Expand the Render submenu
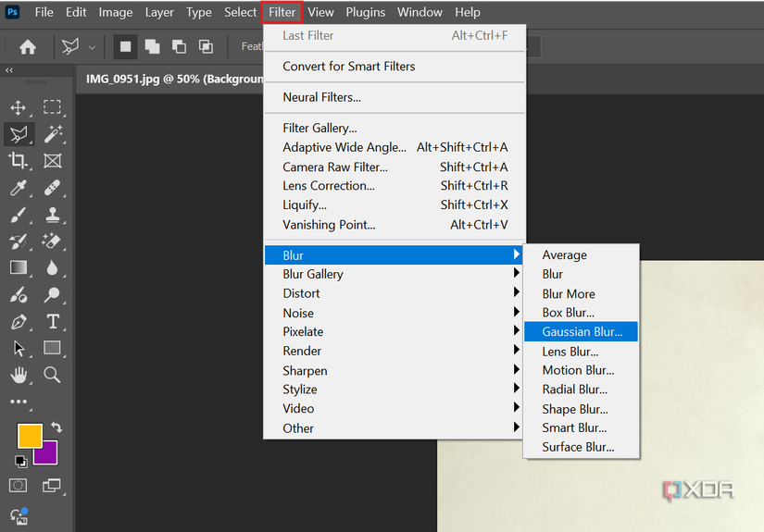This screenshot has height=532, width=764. coord(393,351)
